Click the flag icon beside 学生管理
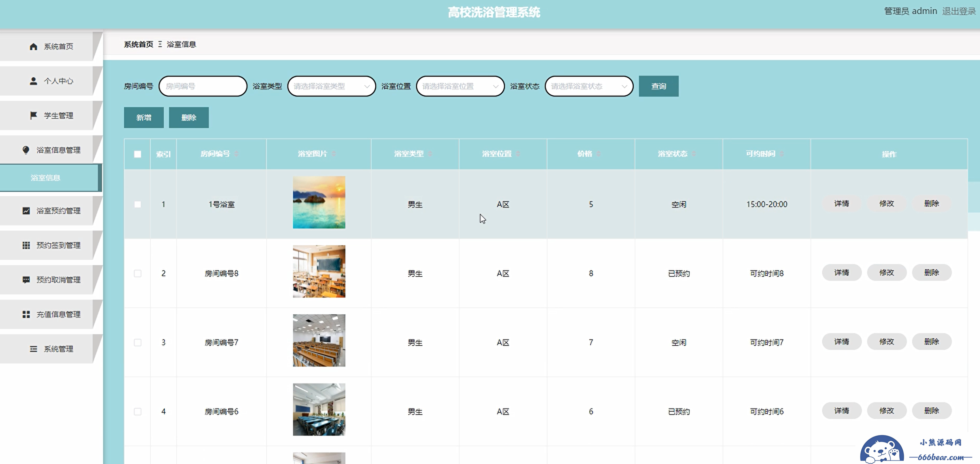Viewport: 980px width, 464px height. coord(33,116)
